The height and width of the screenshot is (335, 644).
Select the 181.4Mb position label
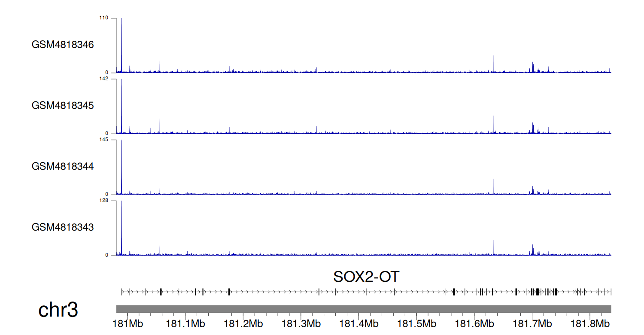358,323
